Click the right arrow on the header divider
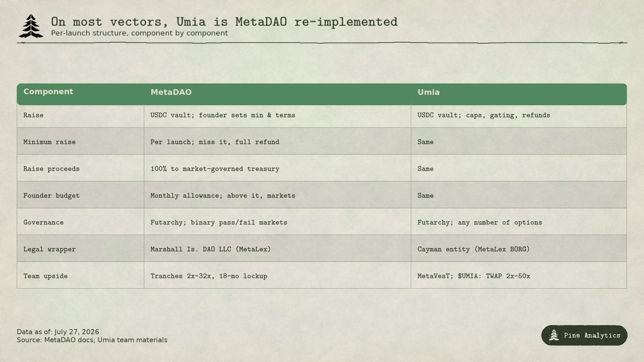This screenshot has height=362, width=644. pyautogui.click(x=621, y=43)
